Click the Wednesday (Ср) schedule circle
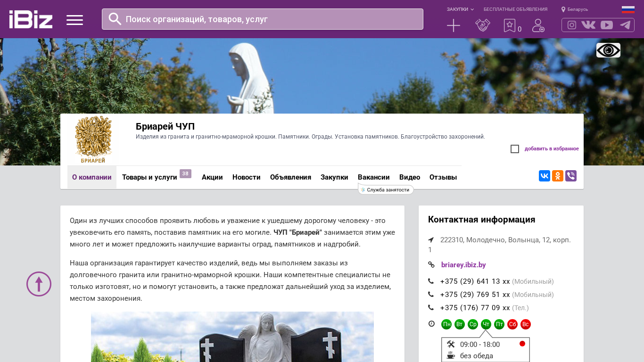The image size is (644, 362). pyautogui.click(x=473, y=324)
